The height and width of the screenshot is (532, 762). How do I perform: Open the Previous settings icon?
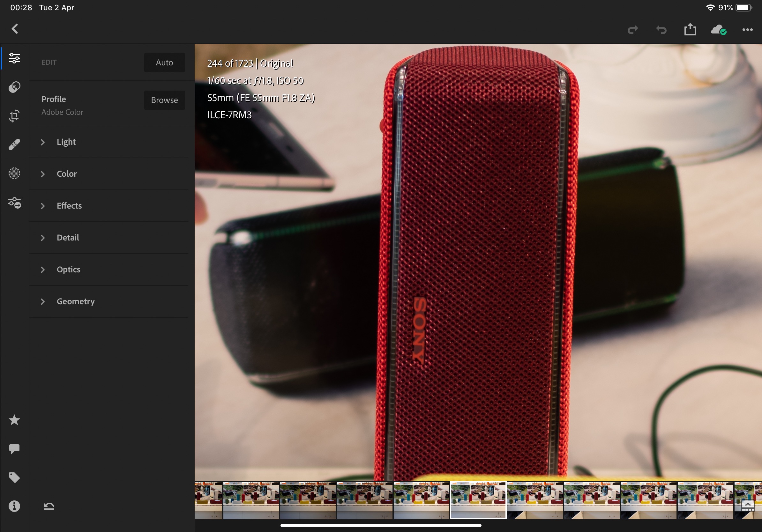pos(14,202)
